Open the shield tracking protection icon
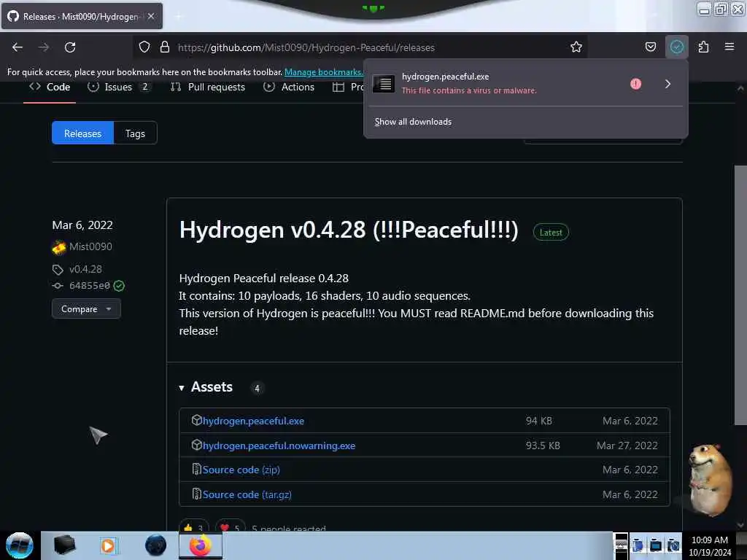Screen dimensions: 747x560 click(x=144, y=47)
